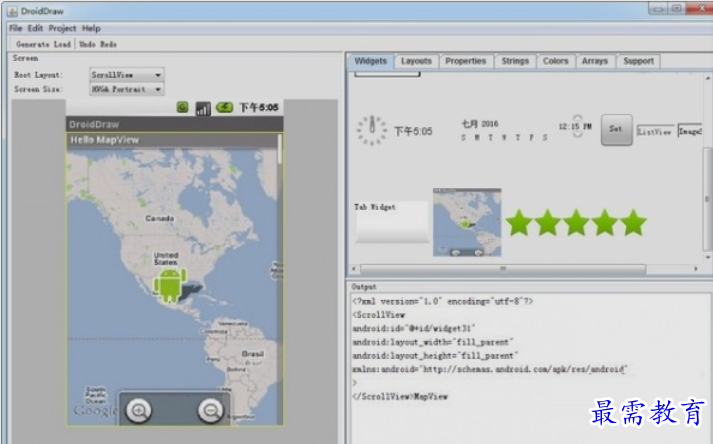Click the battery charging icon in phone status bar
713x444 pixels.
225,107
